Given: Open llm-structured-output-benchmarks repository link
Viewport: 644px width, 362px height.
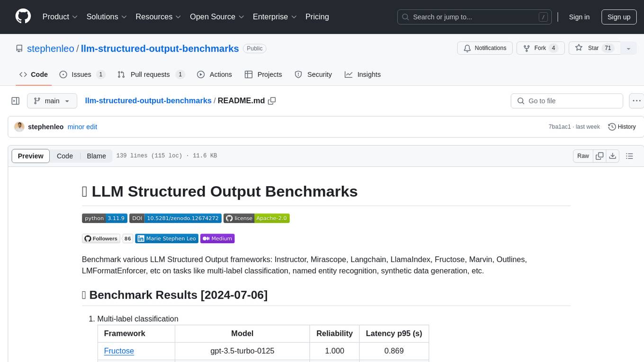Looking at the screenshot, I should click(160, 48).
